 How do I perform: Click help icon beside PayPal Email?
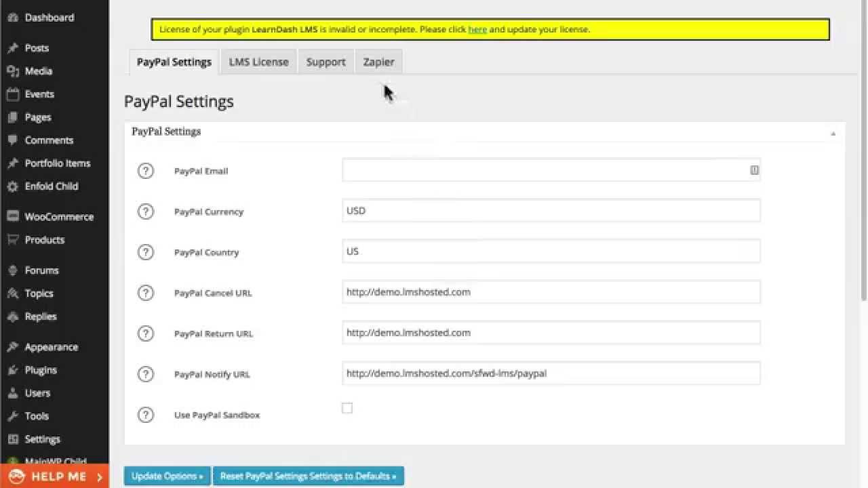click(146, 171)
